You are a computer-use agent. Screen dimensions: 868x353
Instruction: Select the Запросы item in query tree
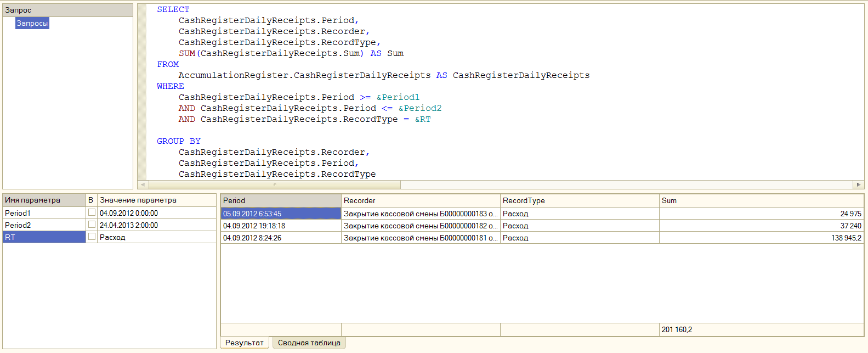[x=32, y=23]
